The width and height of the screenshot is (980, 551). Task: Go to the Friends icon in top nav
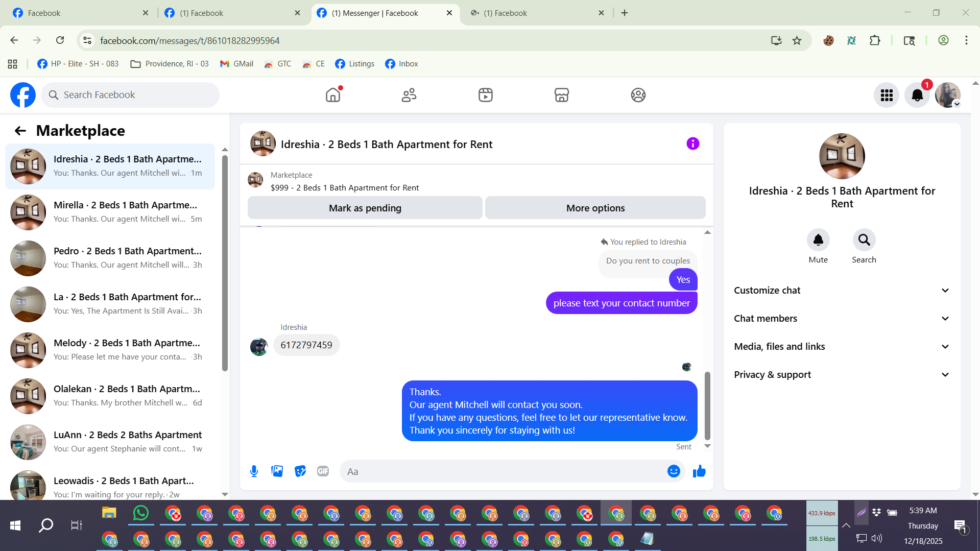click(409, 95)
